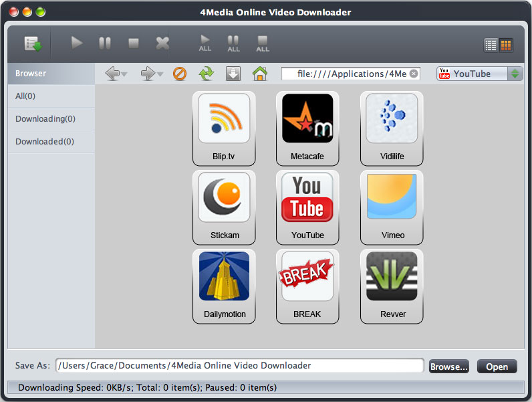Screen dimensions: 532x402
Task: Click the Open button
Action: 497,367
